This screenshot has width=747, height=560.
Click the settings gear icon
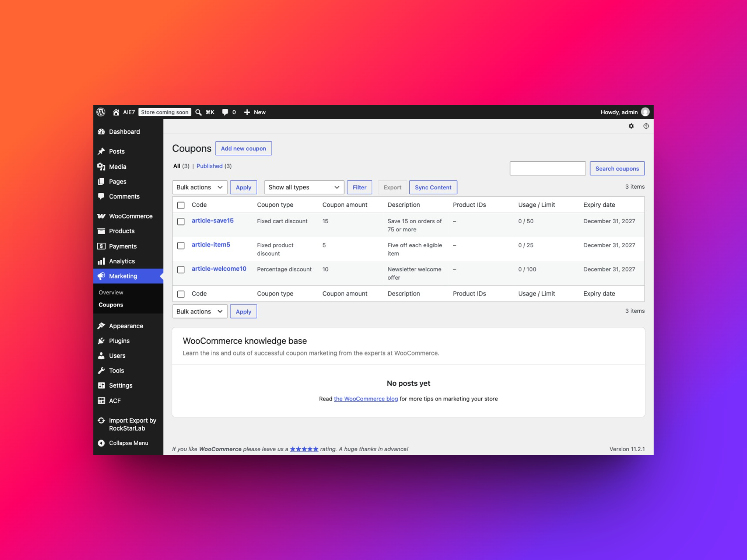[x=631, y=126]
